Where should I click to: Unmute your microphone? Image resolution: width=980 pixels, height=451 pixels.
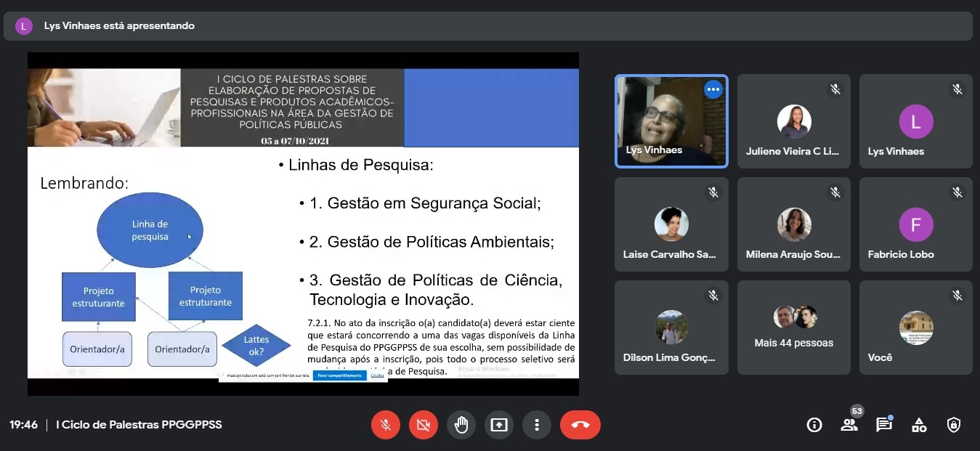pos(386,425)
